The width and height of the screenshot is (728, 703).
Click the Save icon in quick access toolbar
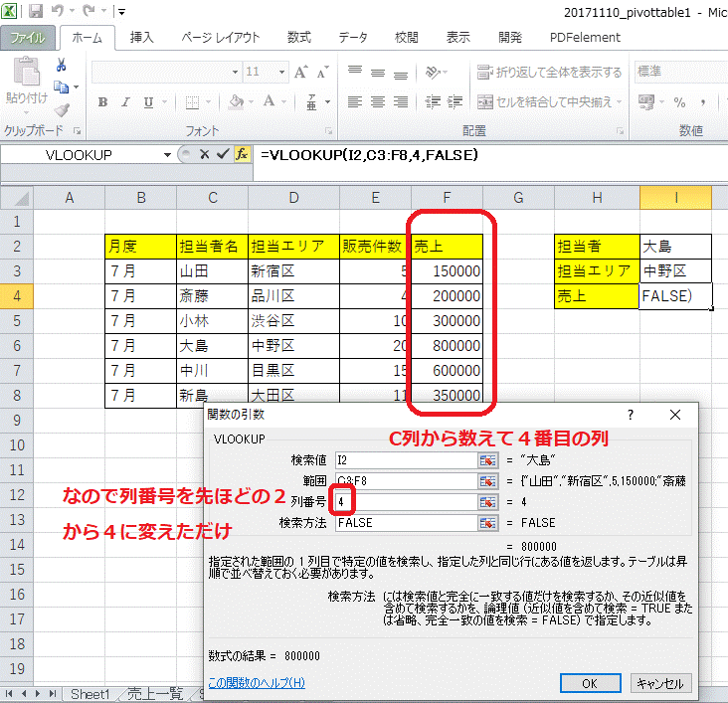(x=36, y=12)
